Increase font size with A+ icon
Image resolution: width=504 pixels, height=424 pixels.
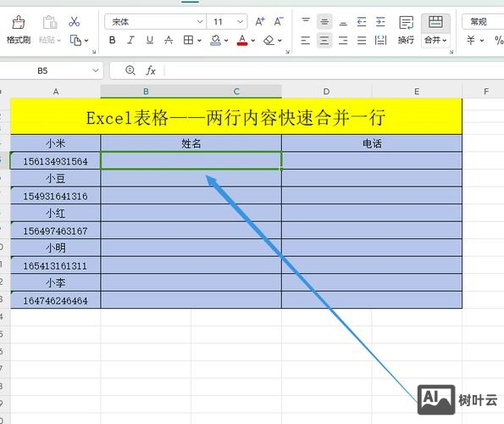pyautogui.click(x=260, y=21)
